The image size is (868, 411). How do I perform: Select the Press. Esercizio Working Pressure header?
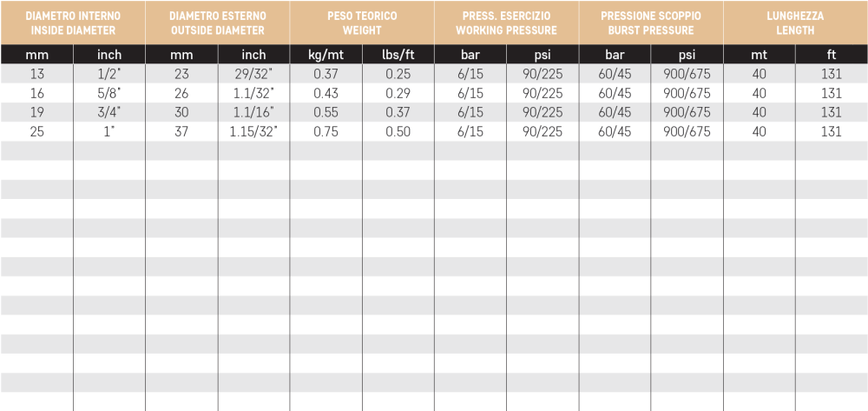[x=507, y=23]
